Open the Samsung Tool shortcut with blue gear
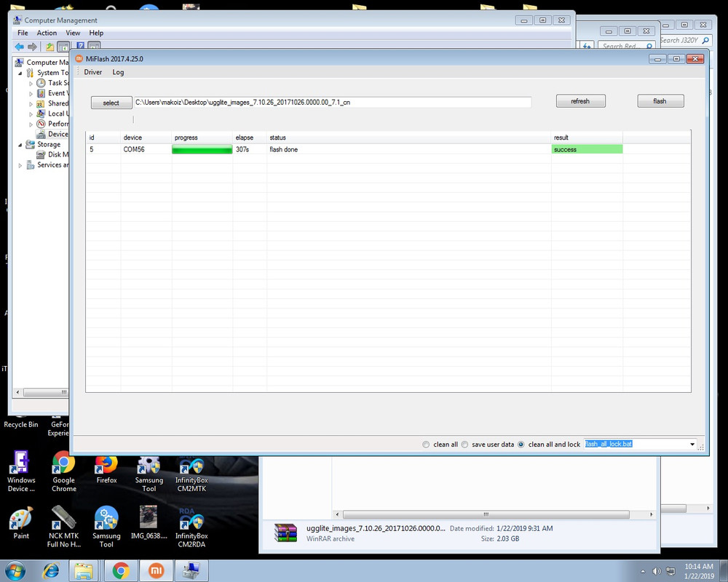Image resolution: width=728 pixels, height=582 pixels. 106,526
